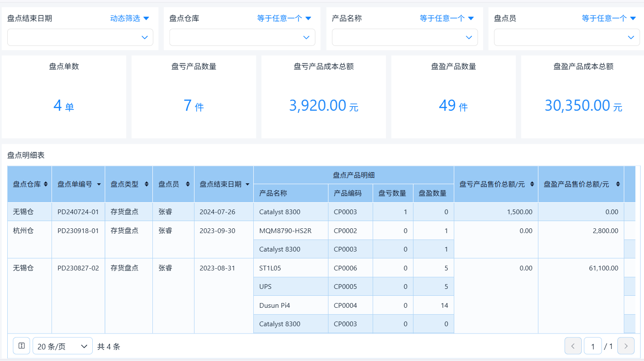The width and height of the screenshot is (644, 361).
Task: Open 盘点员 filter condition 等于任意一个
Action: 608,18
